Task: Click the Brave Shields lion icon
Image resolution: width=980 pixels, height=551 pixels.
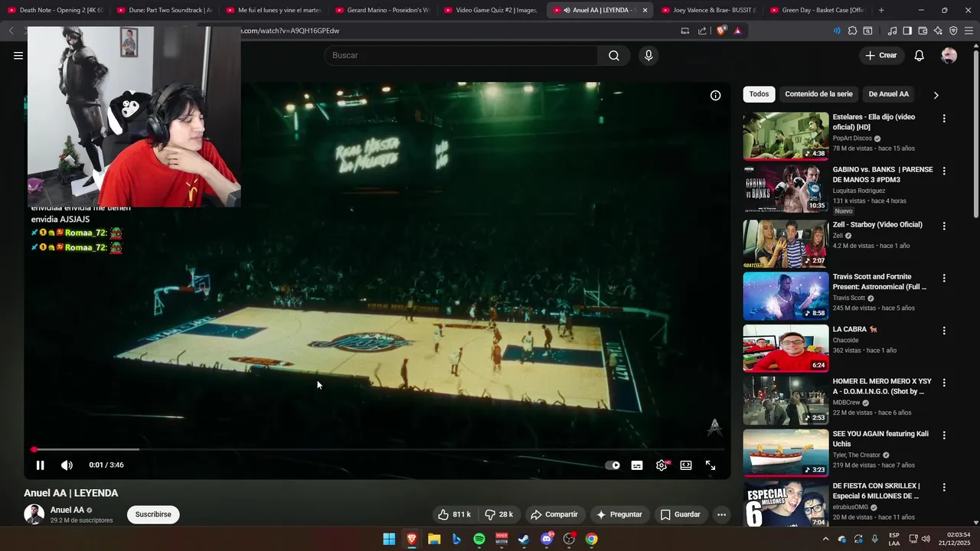Action: point(720,31)
